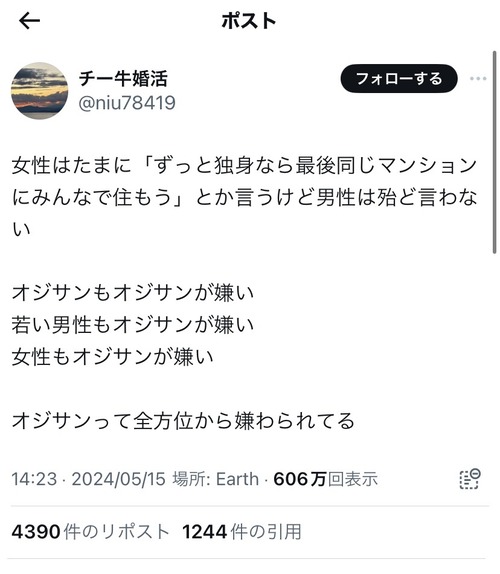
Task: Click the line 女性もオジサンが嫌い
Action: click(112, 357)
